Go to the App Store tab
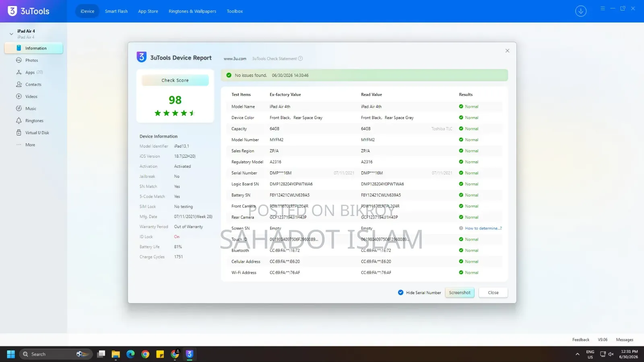The height and width of the screenshot is (362, 644). click(148, 11)
